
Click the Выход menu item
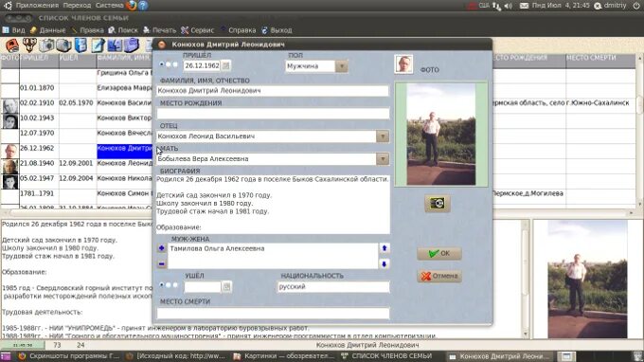point(277,30)
